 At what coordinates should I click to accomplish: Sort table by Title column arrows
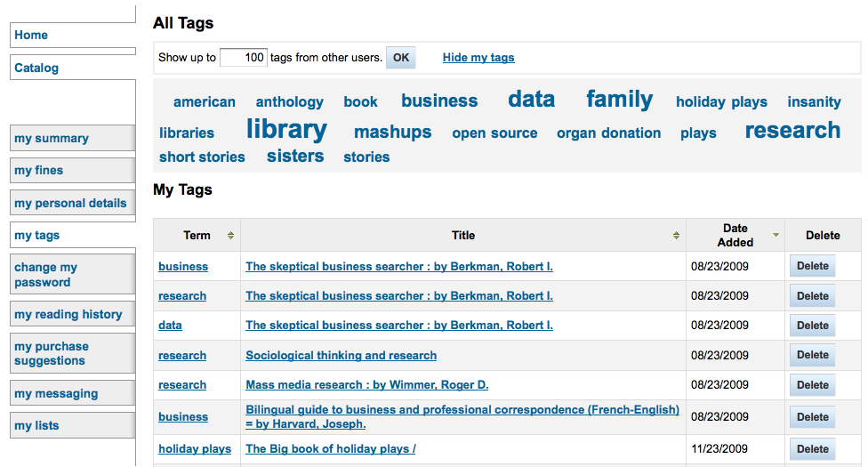coord(676,236)
